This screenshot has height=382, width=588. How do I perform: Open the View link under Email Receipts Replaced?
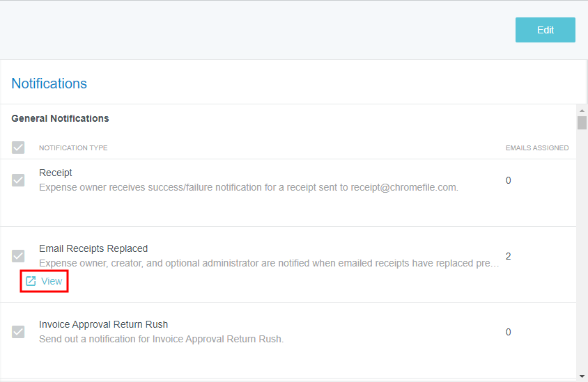[52, 281]
